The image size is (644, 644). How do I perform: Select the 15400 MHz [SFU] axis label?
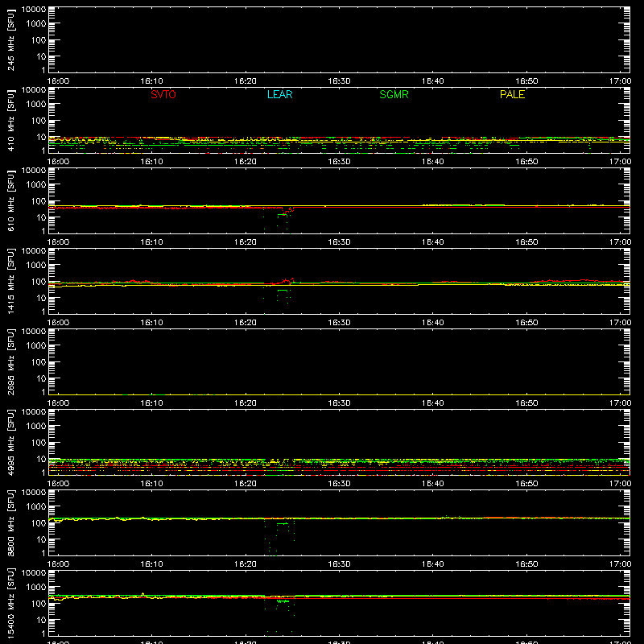pos(10,603)
